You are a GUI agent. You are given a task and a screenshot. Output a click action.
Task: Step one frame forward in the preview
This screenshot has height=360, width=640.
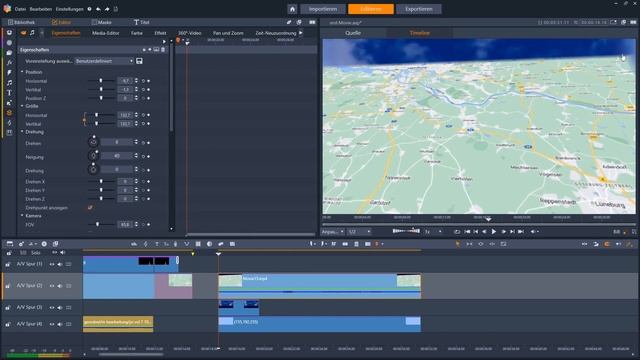(x=503, y=231)
